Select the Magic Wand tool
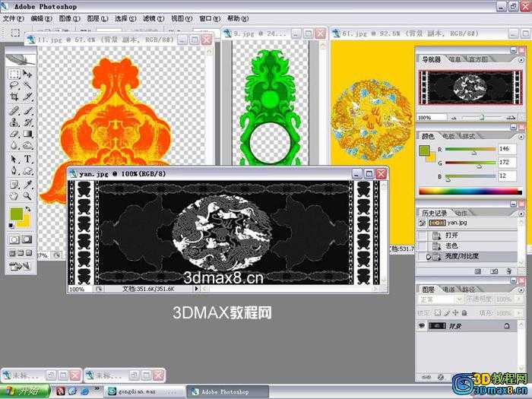Image resolution: width=532 pixels, height=399 pixels. pyautogui.click(x=27, y=85)
